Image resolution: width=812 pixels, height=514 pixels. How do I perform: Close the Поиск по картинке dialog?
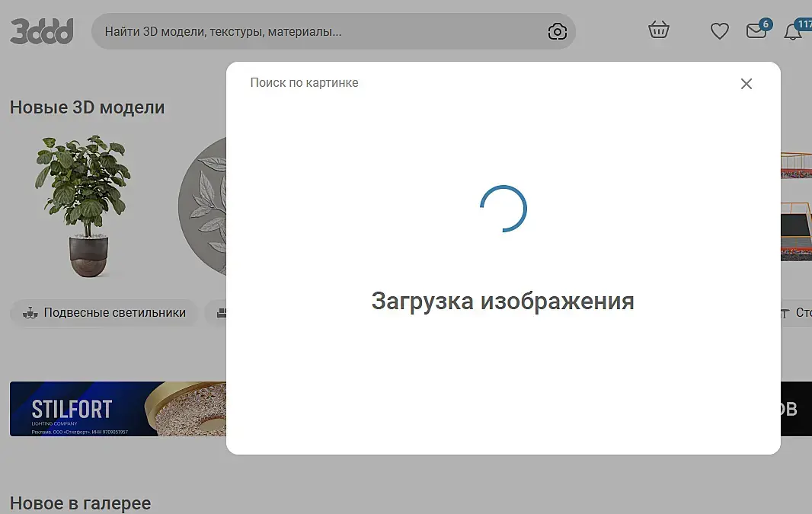point(746,83)
